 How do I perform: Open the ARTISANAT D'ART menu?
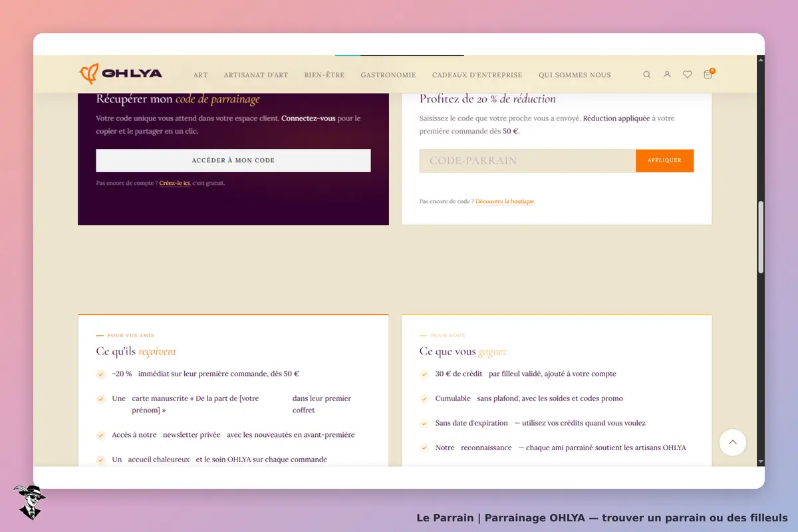(x=256, y=75)
